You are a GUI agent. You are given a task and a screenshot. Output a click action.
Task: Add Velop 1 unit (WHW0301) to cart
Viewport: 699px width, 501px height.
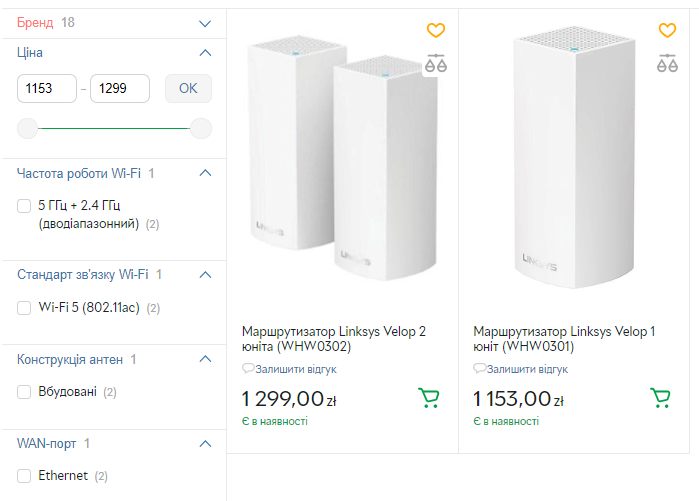tap(660, 398)
